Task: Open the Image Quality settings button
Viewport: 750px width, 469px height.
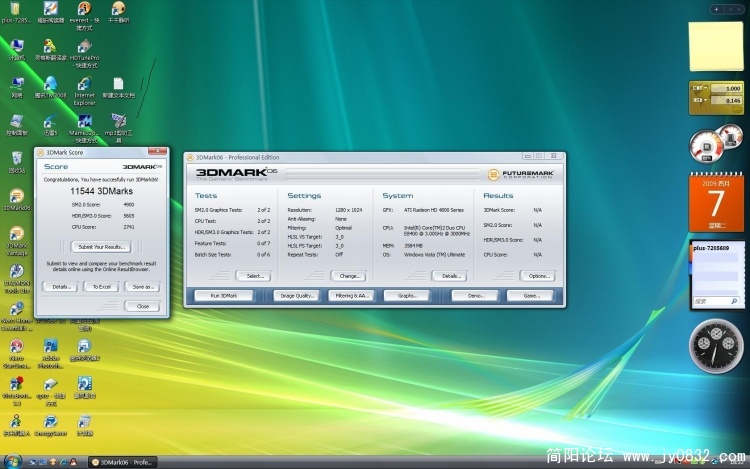Action: pyautogui.click(x=297, y=296)
